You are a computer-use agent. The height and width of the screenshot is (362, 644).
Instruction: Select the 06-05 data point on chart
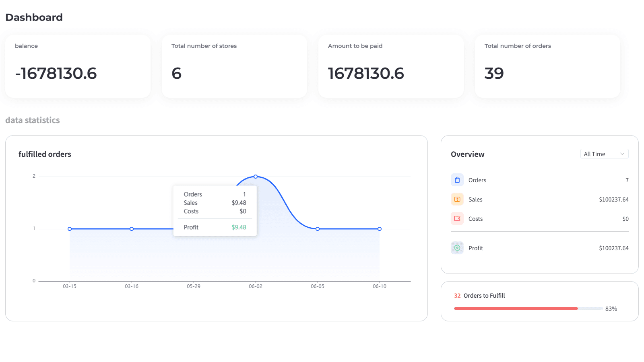tap(318, 229)
